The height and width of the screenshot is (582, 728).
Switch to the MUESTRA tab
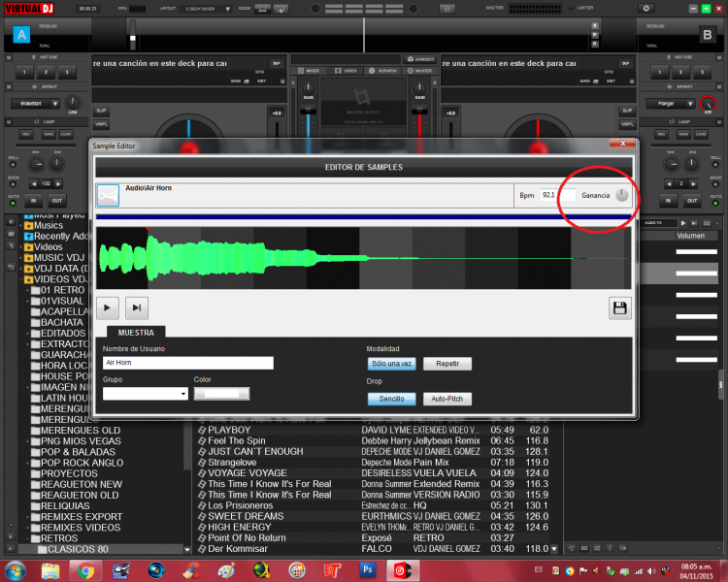(136, 333)
